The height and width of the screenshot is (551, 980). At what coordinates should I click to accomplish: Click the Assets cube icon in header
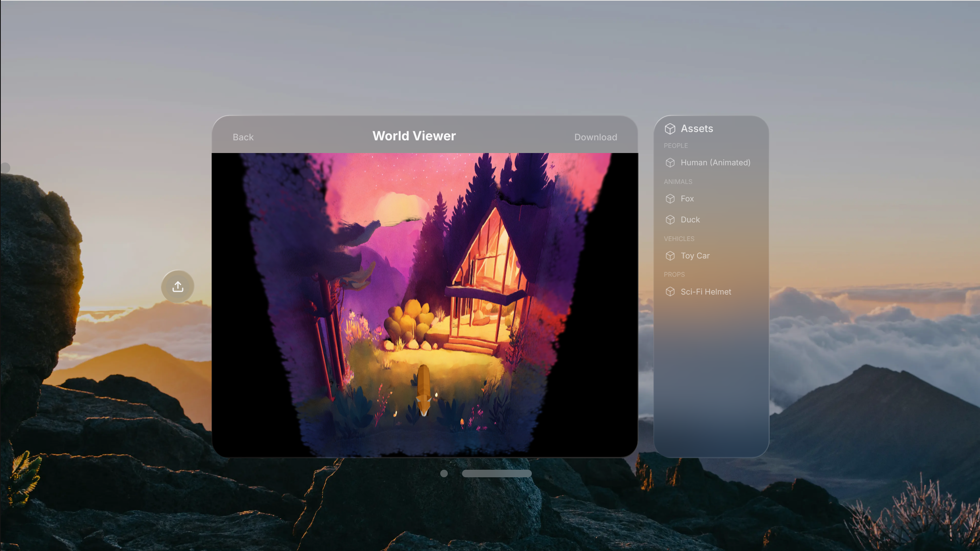coord(670,129)
